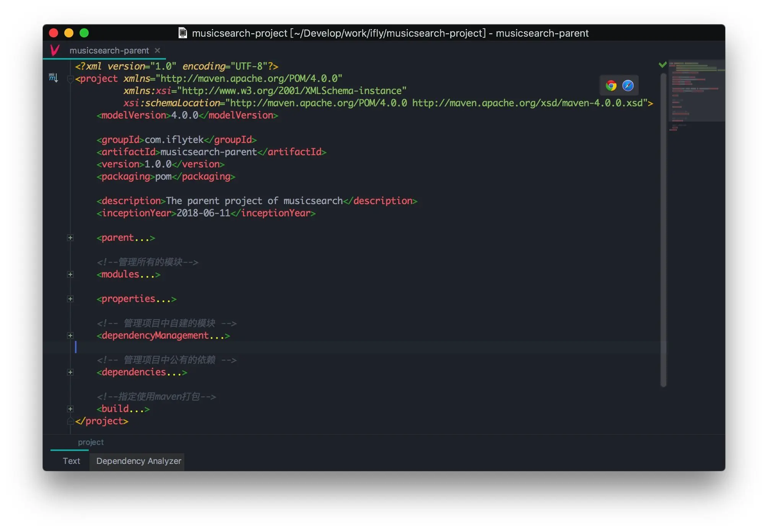Click the vertical editor scrollbar
The width and height of the screenshot is (768, 532).
663,229
